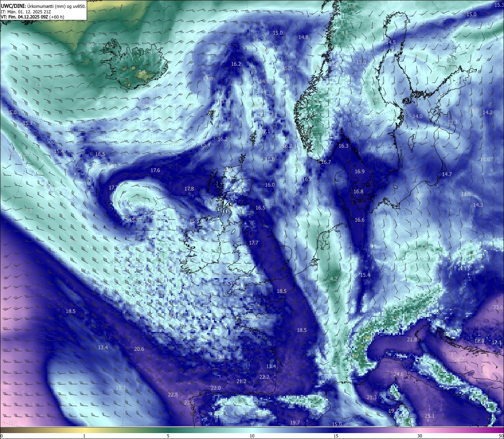Click the 3.8 value over northern Norway
Image resolution: width=504 pixels, height=439 pixels.
pos(352,6)
